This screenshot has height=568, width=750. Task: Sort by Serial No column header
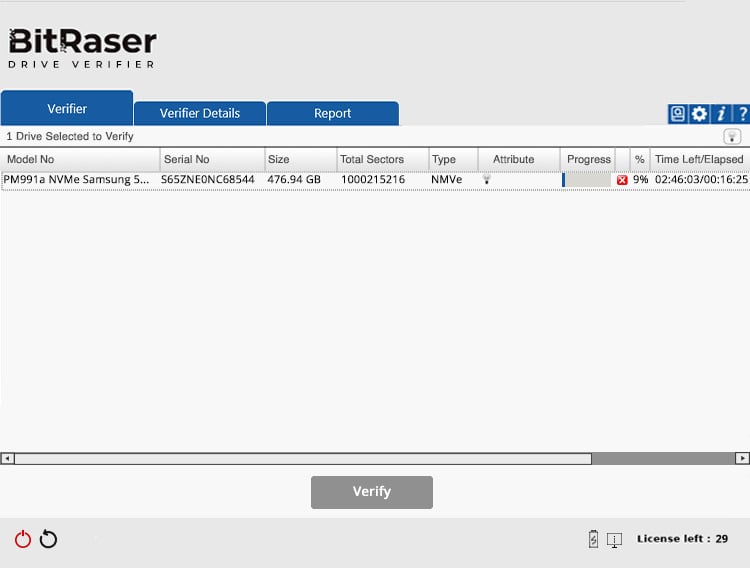(x=212, y=159)
